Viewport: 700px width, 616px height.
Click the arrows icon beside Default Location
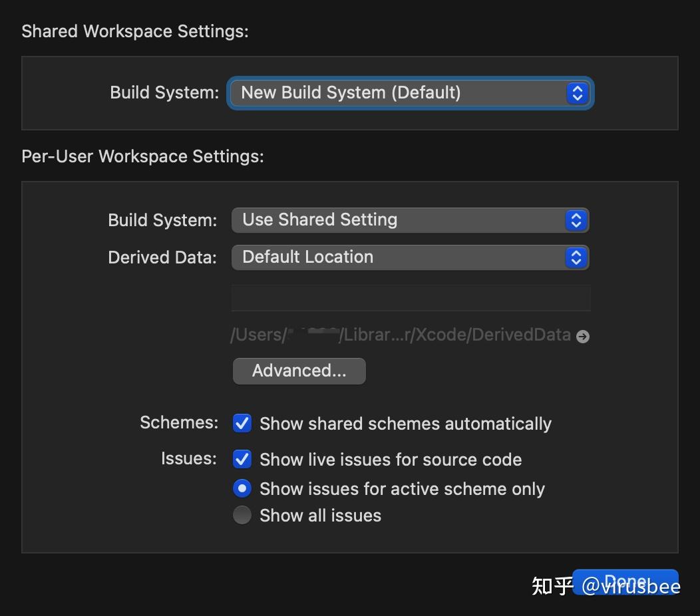576,257
